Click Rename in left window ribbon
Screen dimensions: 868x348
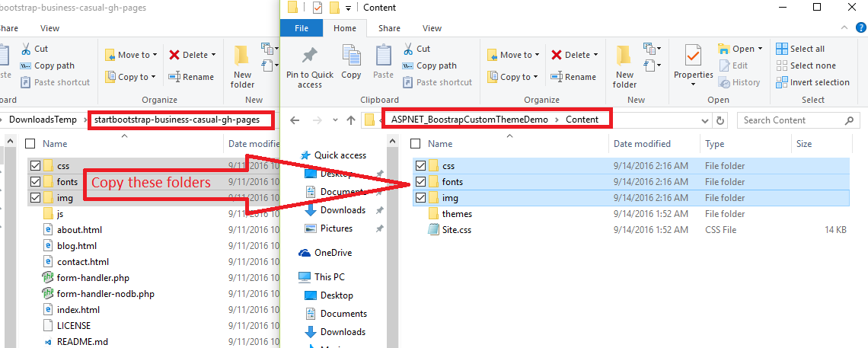[192, 77]
